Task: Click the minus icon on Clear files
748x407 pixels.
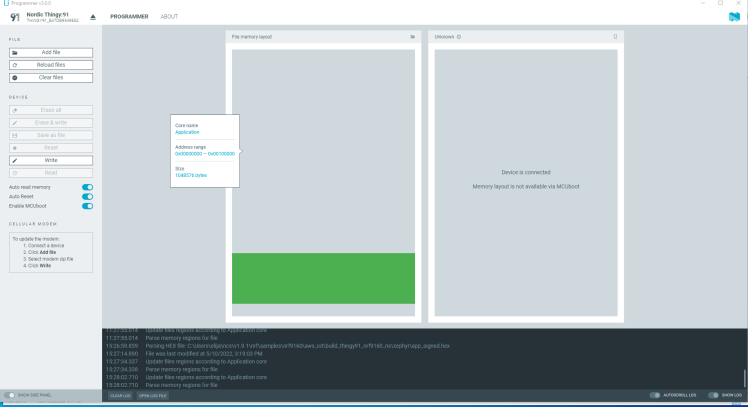Action: 15,78
